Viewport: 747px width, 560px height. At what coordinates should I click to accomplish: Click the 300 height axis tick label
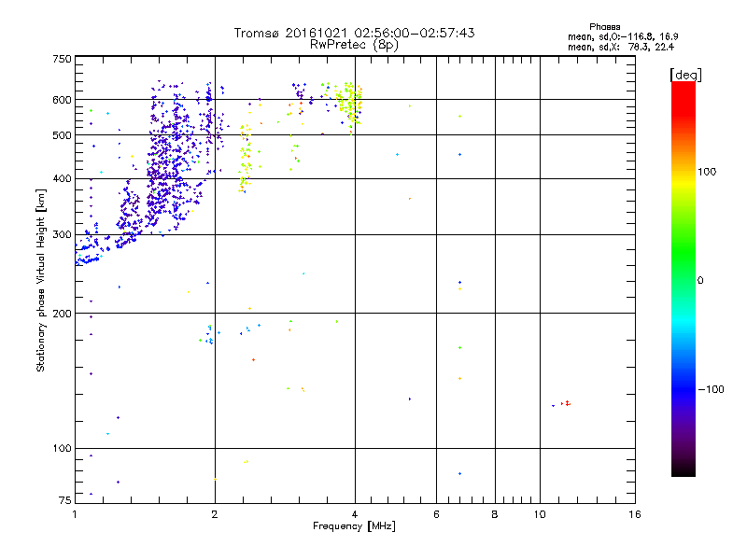[62, 234]
